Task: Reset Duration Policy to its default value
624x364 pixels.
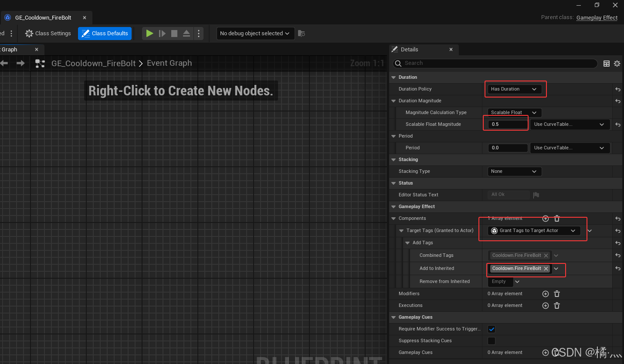Action: [x=617, y=89]
